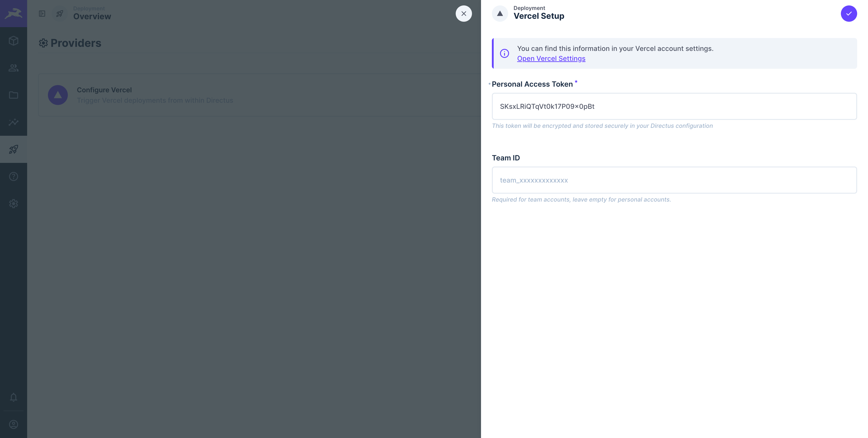The height and width of the screenshot is (438, 868).
Task: Click the Vercel triangle icon in drawer header
Action: coord(500,14)
